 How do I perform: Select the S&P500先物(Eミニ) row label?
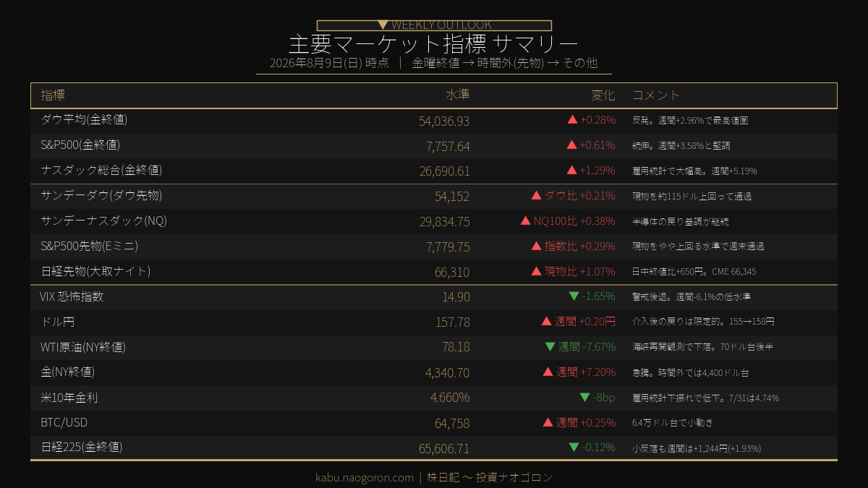click(x=90, y=247)
